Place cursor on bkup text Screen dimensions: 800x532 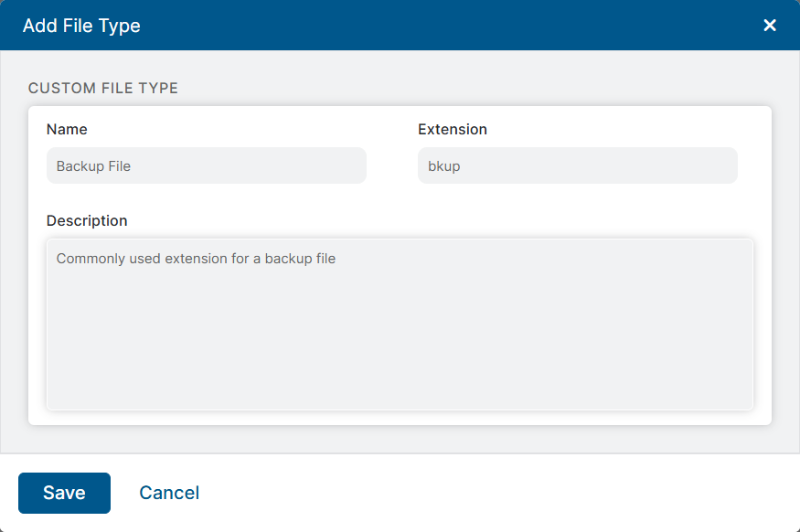point(444,166)
